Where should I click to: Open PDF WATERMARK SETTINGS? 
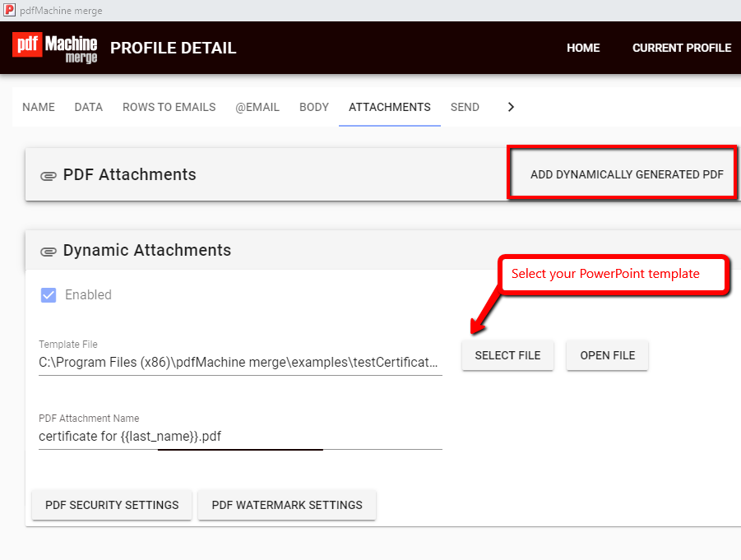[287, 505]
